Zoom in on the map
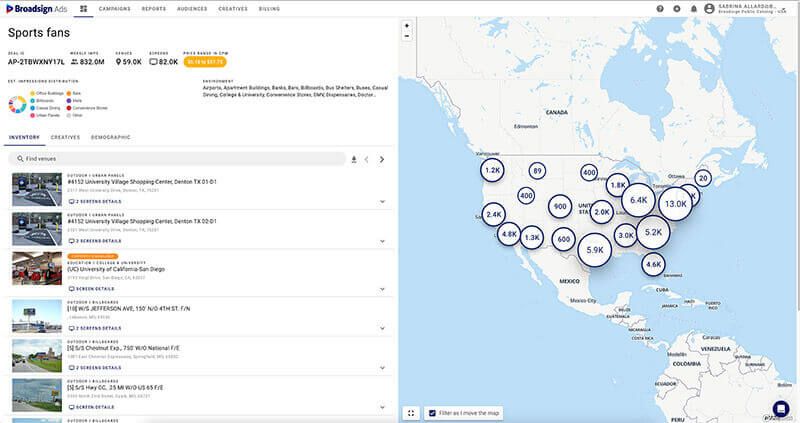This screenshot has height=423, width=800. click(407, 26)
